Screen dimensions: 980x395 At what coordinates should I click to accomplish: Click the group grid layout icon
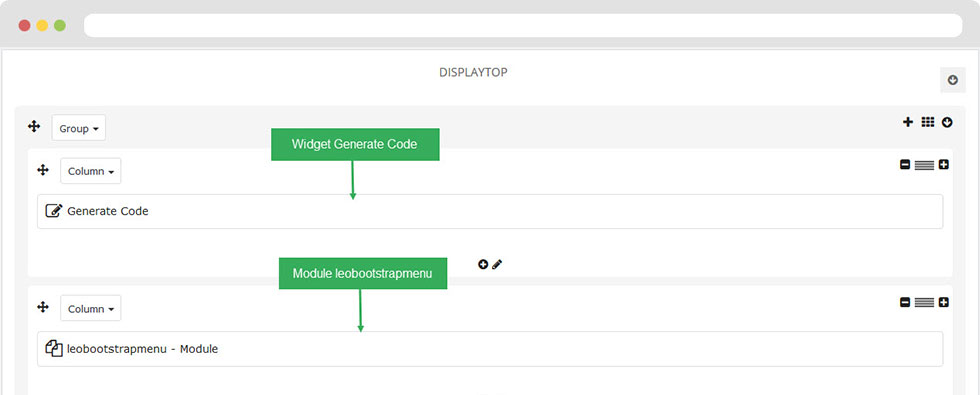tap(928, 122)
